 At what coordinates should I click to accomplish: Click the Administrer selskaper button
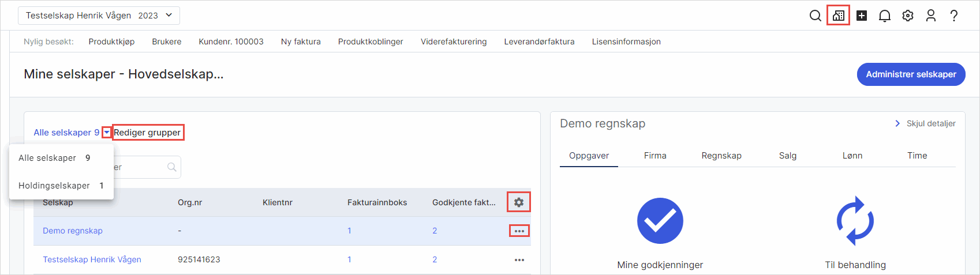(910, 74)
